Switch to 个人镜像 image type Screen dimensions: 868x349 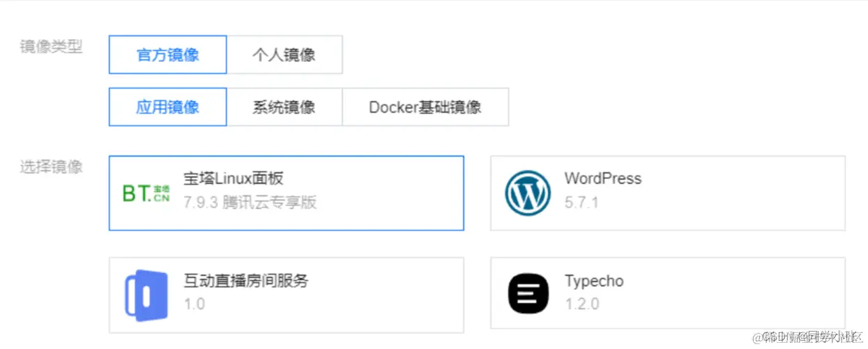tap(284, 54)
